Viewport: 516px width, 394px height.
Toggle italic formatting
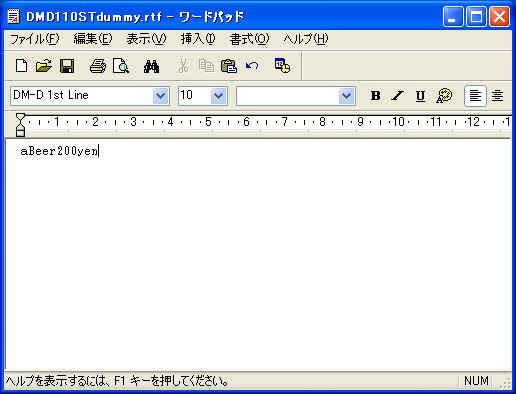coord(397,96)
